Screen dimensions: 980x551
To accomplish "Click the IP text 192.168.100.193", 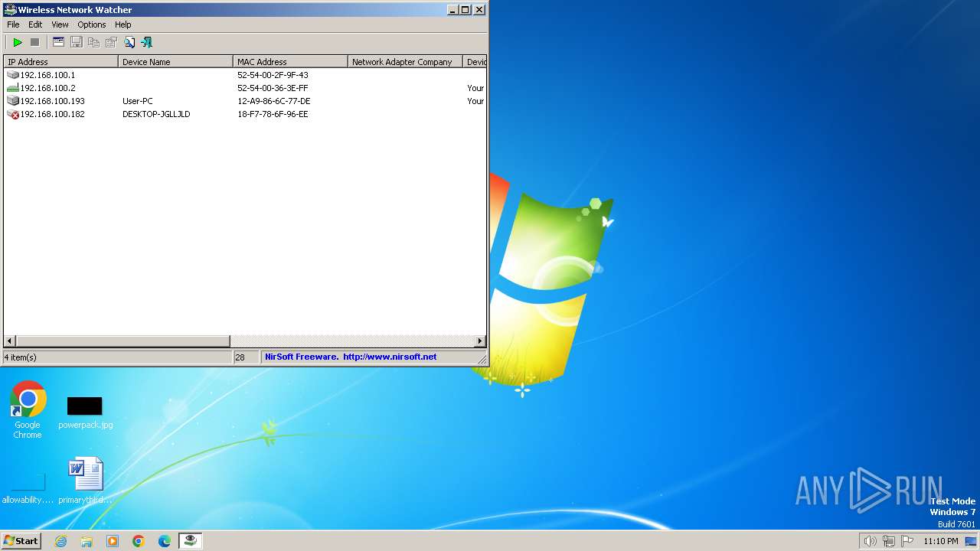I will [x=52, y=101].
